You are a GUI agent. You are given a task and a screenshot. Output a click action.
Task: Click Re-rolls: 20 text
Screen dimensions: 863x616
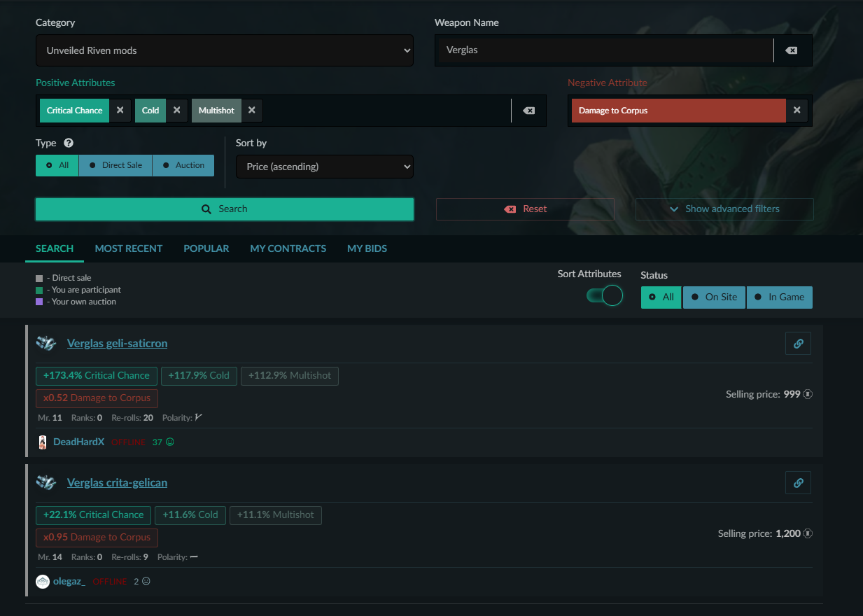(x=132, y=418)
